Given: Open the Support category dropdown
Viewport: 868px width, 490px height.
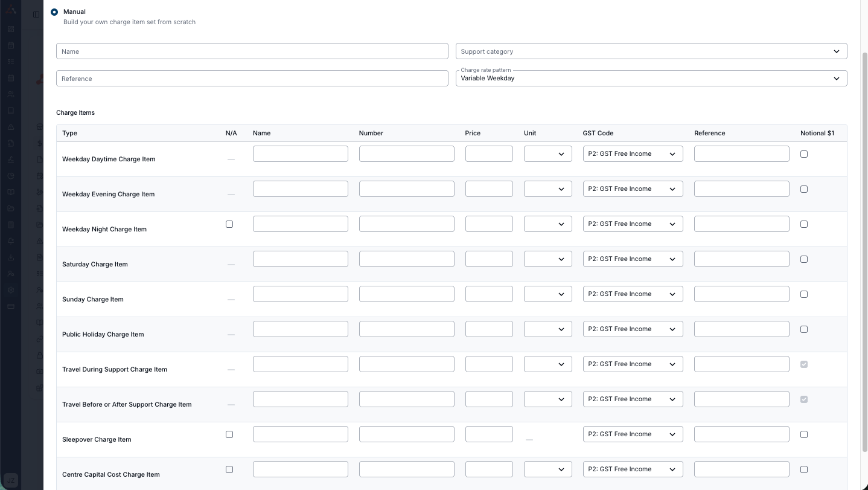Looking at the screenshot, I should pyautogui.click(x=651, y=51).
